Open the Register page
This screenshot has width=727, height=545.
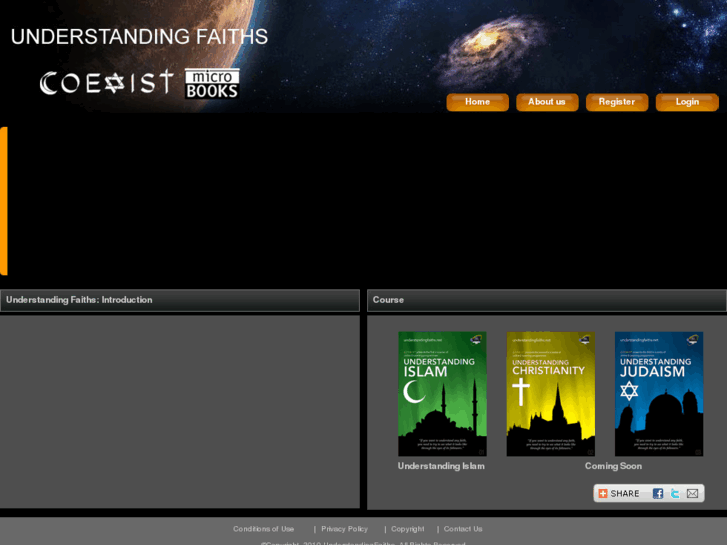(x=617, y=102)
